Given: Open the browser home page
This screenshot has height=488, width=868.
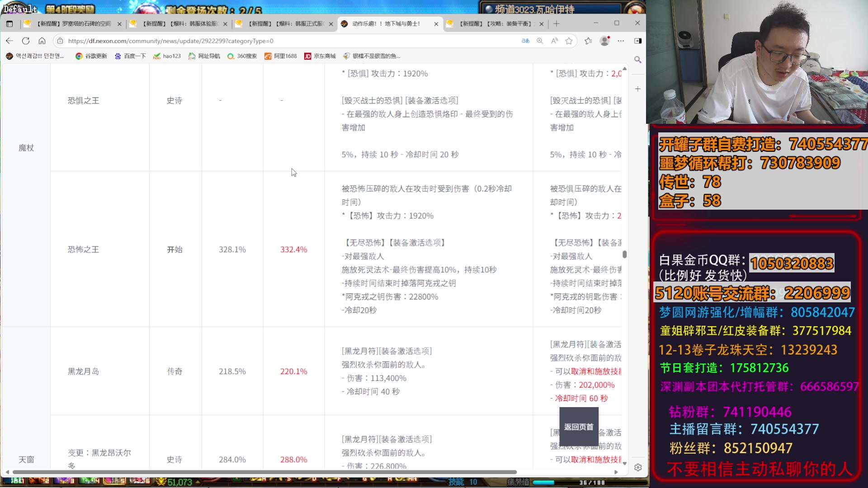Looking at the screenshot, I should pyautogui.click(x=42, y=41).
